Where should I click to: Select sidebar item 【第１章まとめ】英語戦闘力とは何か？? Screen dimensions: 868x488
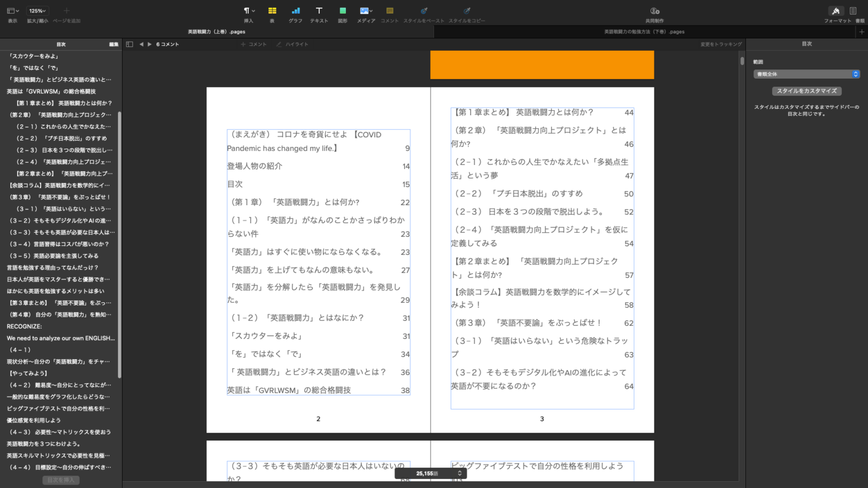(x=63, y=103)
